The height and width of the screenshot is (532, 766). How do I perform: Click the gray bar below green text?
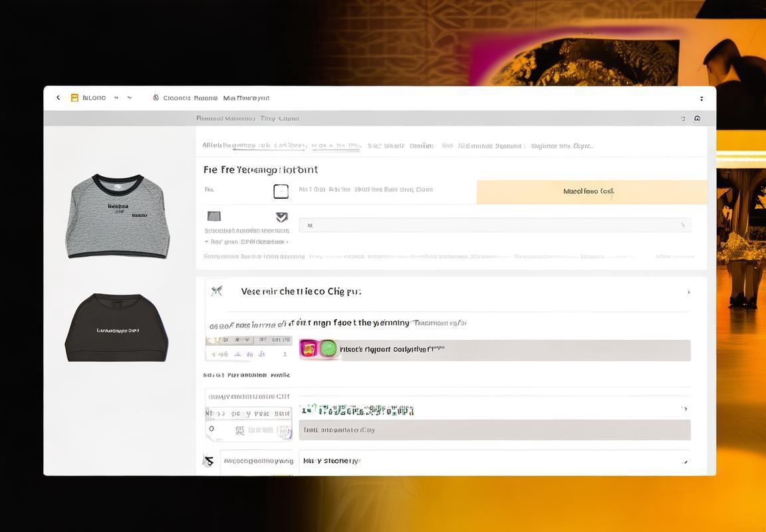click(495, 430)
